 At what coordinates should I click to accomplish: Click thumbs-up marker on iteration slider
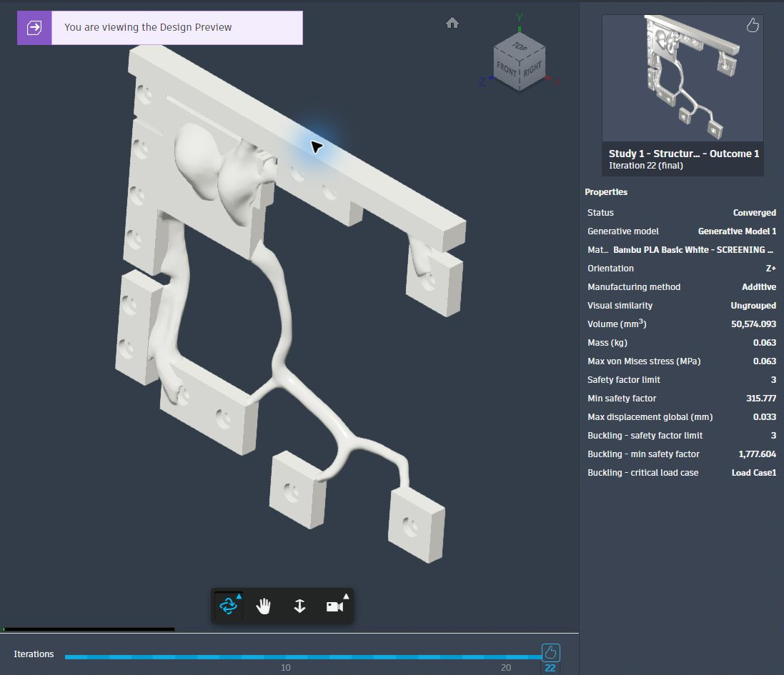coord(550,652)
